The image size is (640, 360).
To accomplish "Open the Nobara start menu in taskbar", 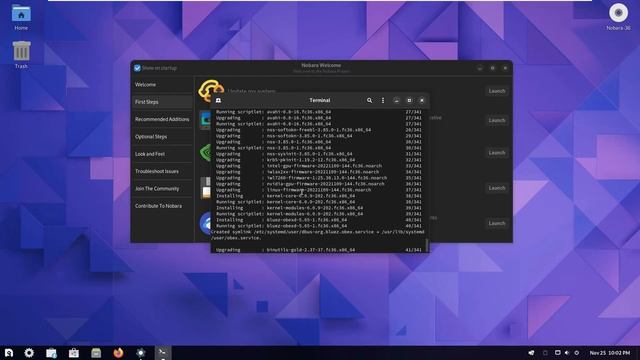I will [9, 353].
